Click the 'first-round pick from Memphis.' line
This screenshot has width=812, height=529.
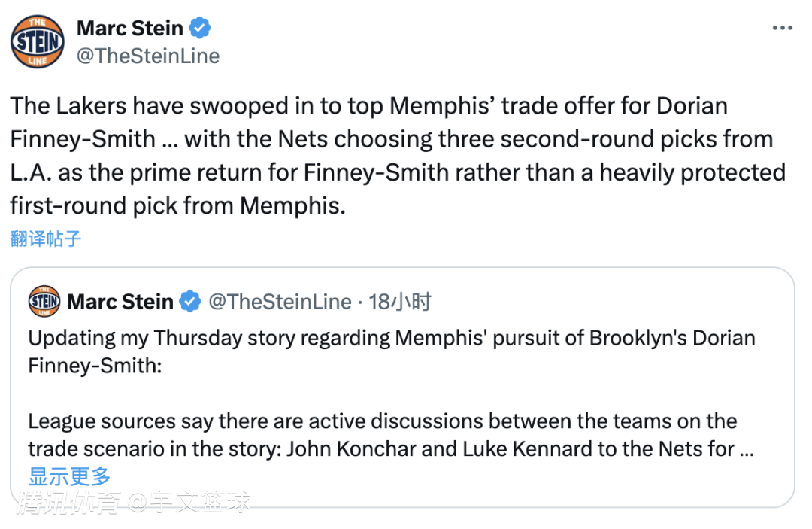click(177, 205)
